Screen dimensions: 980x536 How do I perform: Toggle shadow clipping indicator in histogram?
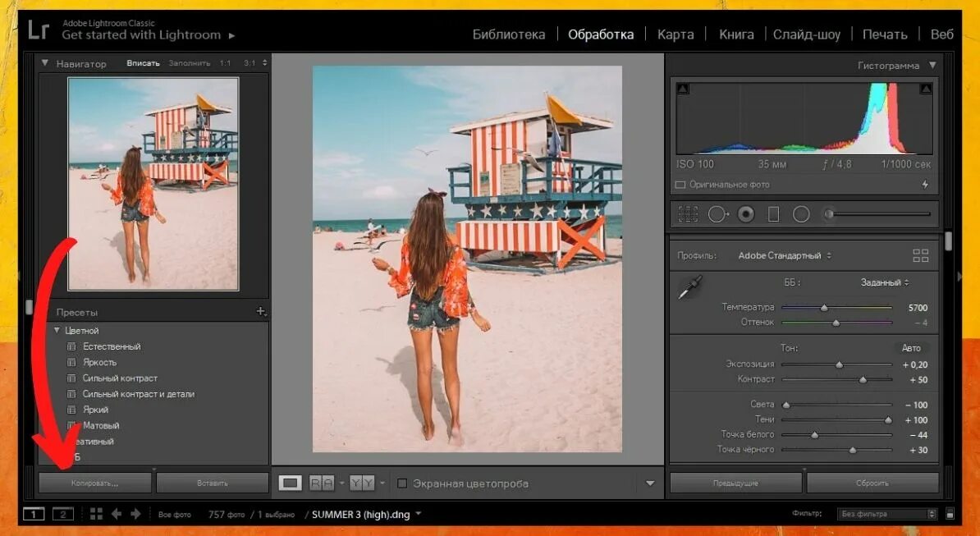coord(683,89)
